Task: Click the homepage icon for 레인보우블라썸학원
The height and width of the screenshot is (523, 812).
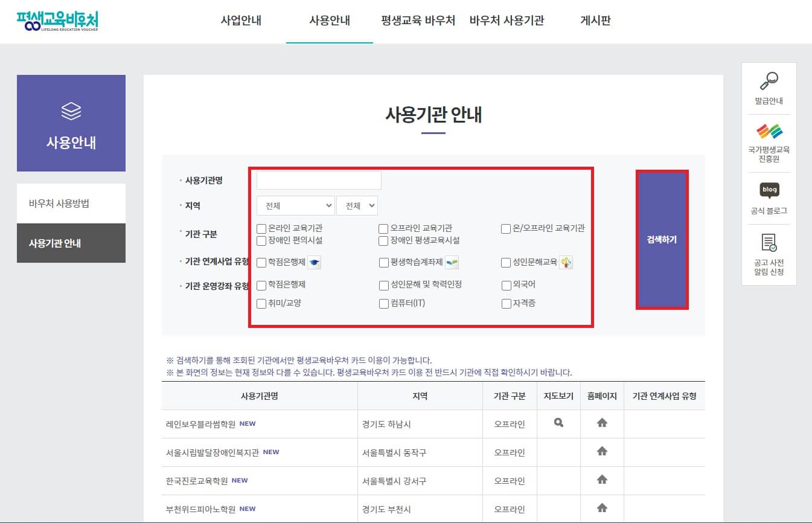Action: coord(601,423)
